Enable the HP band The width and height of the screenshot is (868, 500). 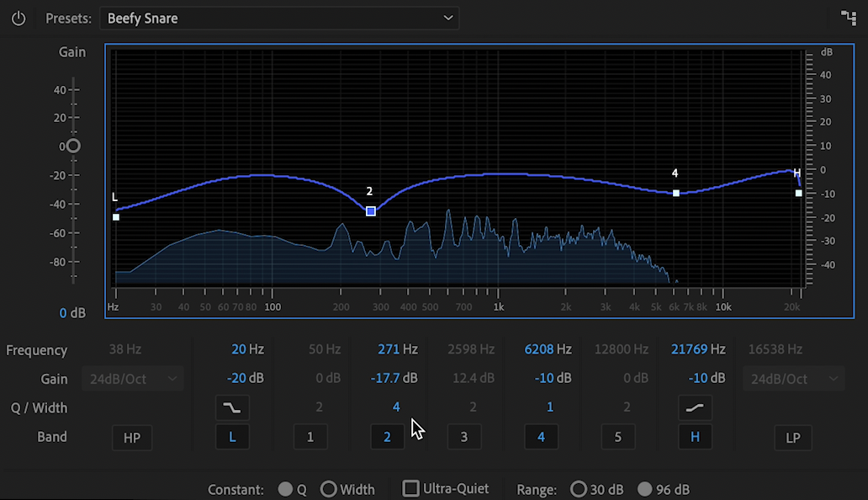tap(131, 437)
